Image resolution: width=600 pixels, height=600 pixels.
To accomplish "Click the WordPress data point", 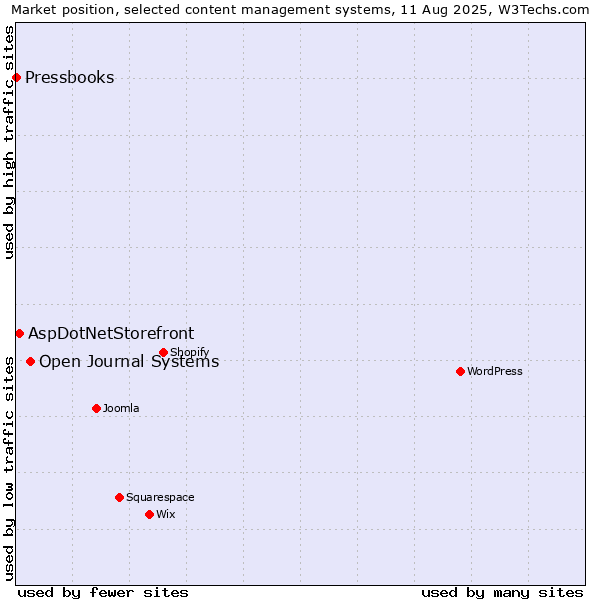I will [460, 372].
